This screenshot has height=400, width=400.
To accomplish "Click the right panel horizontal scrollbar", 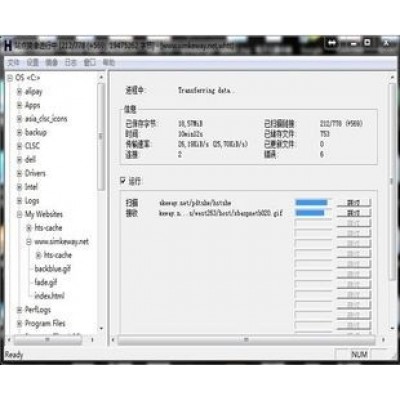I will (247, 340).
